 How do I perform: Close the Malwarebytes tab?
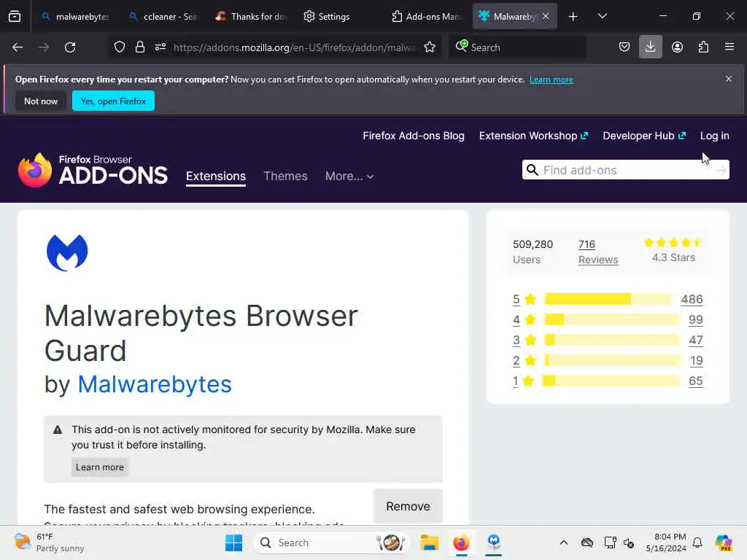(x=546, y=16)
